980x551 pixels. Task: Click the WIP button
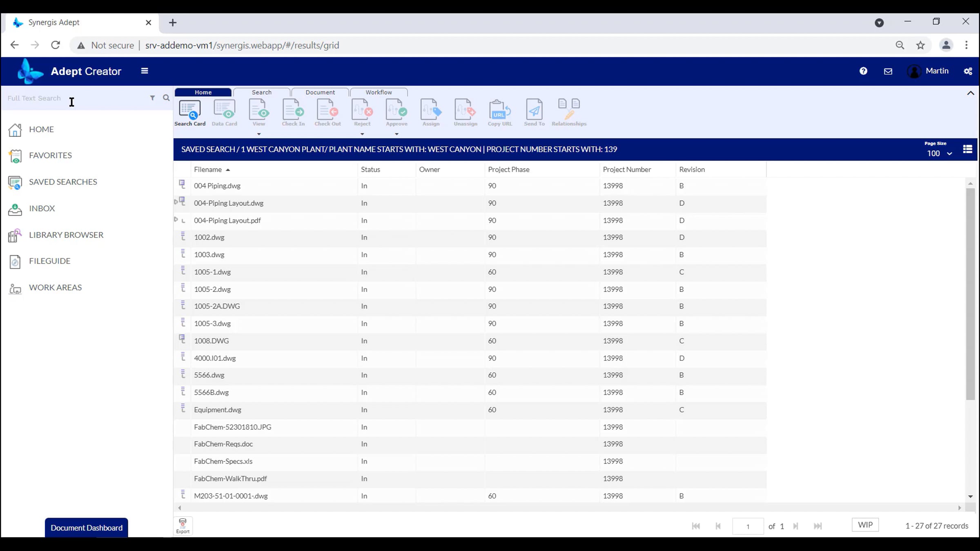click(865, 525)
